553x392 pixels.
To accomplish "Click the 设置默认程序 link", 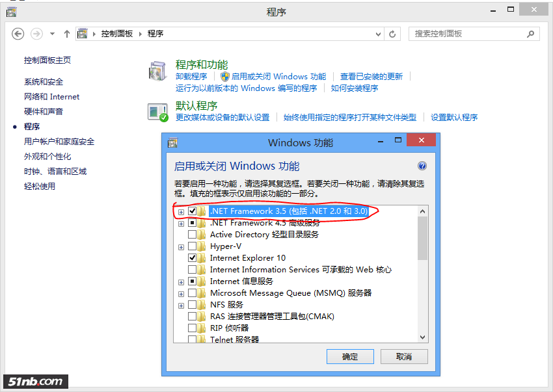I will coord(454,118).
